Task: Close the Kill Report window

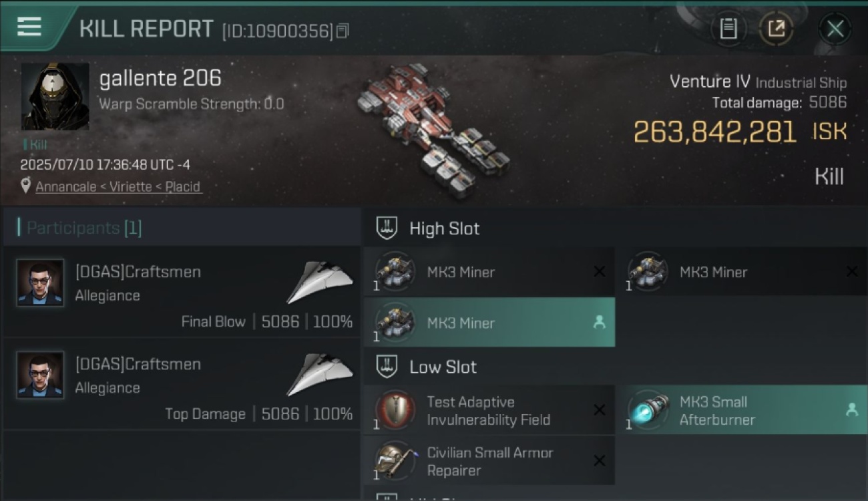Action: pos(835,29)
